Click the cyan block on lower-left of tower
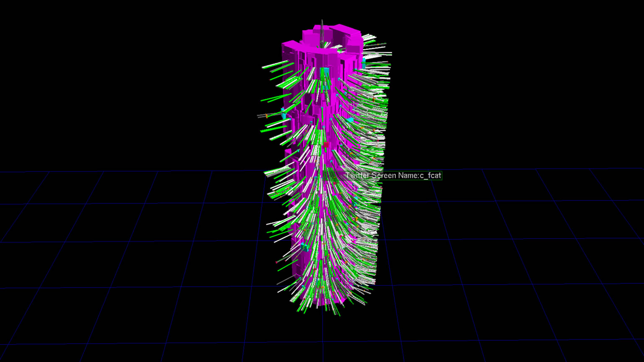The image size is (644, 362). (304, 247)
